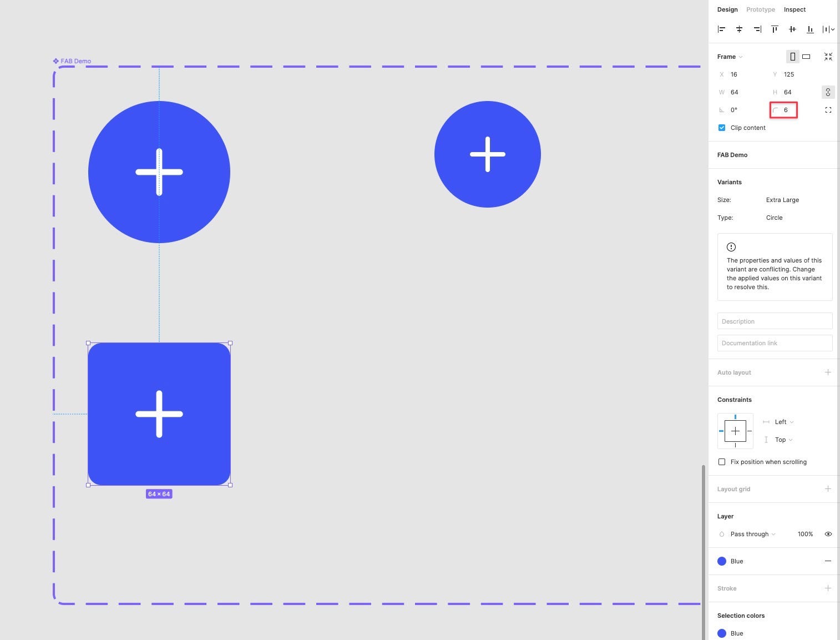This screenshot has height=640, width=840.
Task: Click the rotation field
Action: click(x=741, y=110)
